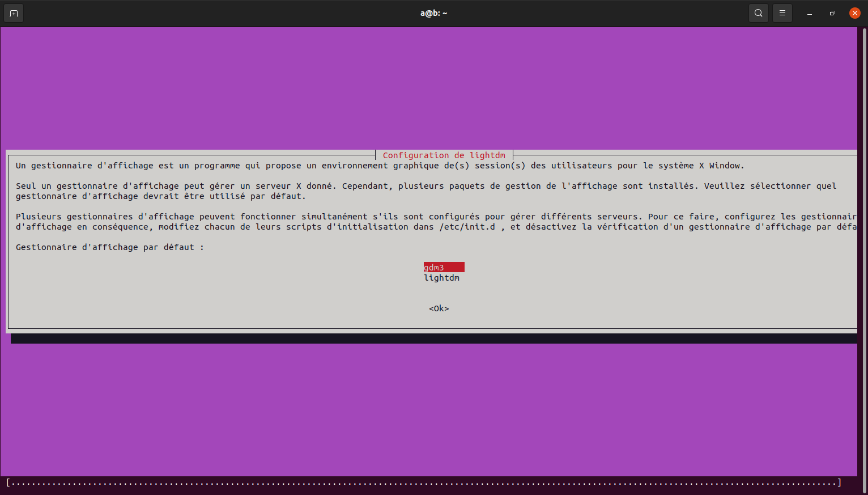This screenshot has height=495, width=868.
Task: Click the "Configuration de lightdm" dialog title
Action: (444, 155)
